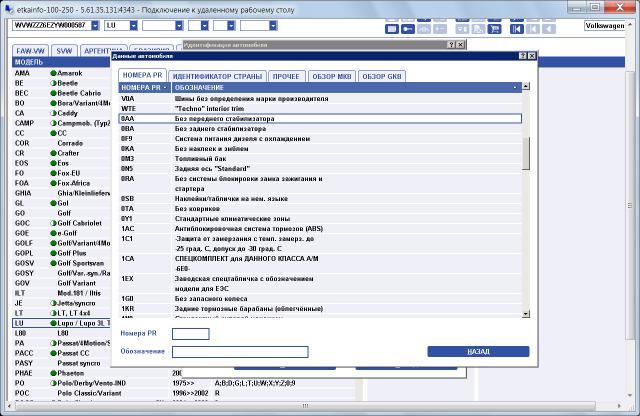640x416 pixels.
Task: Select the 1AC row about ABS
Action: tap(320, 229)
